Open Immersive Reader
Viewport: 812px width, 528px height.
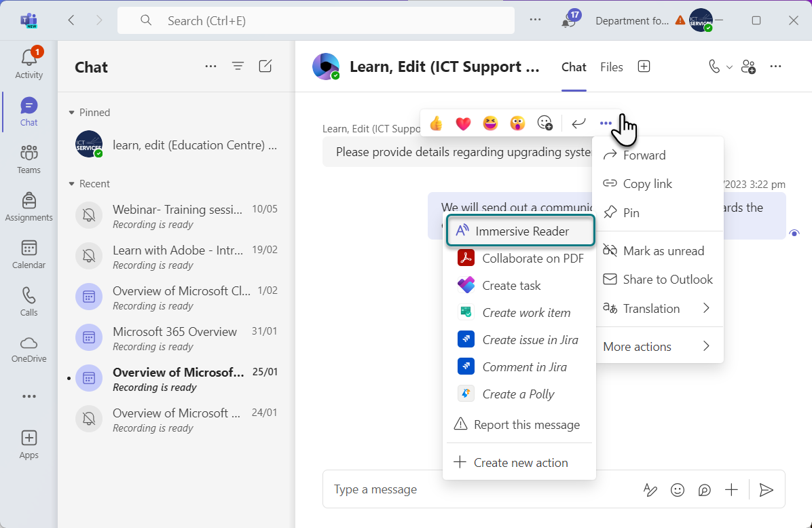(521, 231)
